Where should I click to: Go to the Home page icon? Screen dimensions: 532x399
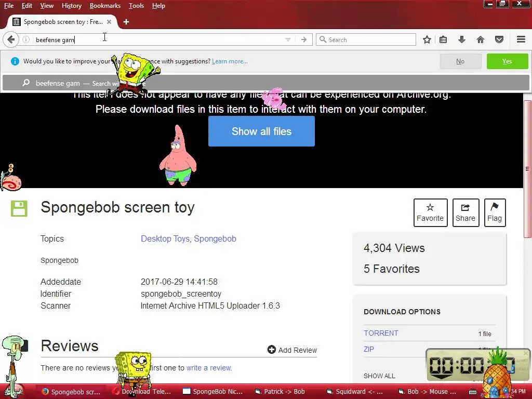pyautogui.click(x=481, y=39)
